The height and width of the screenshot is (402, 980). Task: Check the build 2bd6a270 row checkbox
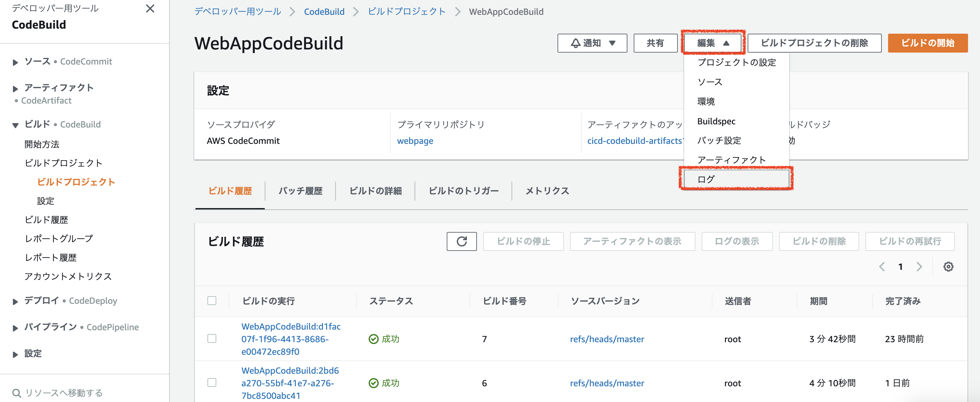pyautogui.click(x=212, y=382)
